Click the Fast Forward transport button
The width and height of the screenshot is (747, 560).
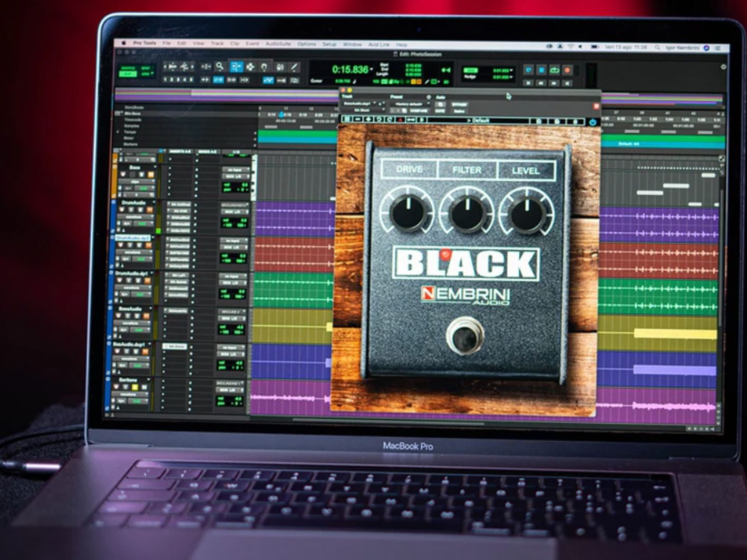point(555,83)
